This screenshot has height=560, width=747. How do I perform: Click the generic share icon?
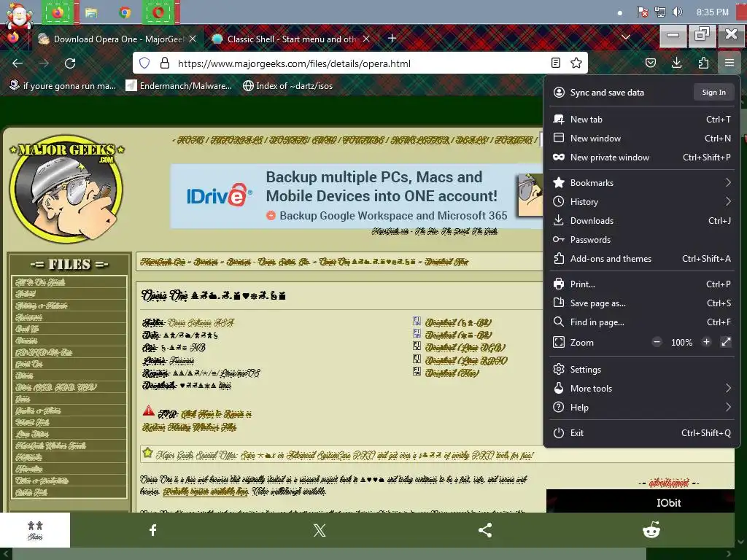click(485, 530)
